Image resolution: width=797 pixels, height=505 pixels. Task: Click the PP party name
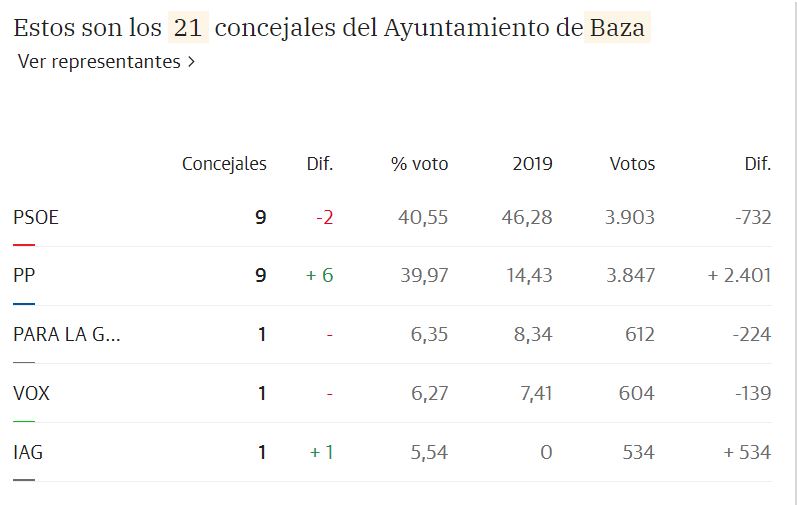pyautogui.click(x=24, y=275)
